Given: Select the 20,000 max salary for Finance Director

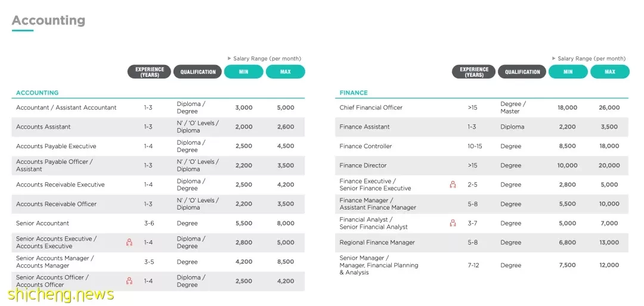Looking at the screenshot, I should pyautogui.click(x=609, y=166).
